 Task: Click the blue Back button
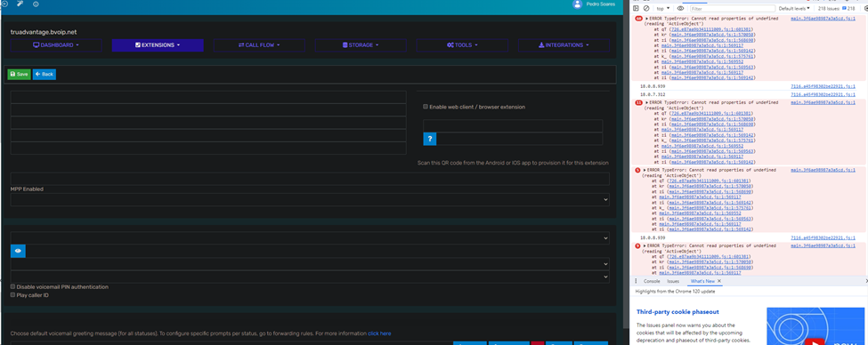[x=45, y=74]
